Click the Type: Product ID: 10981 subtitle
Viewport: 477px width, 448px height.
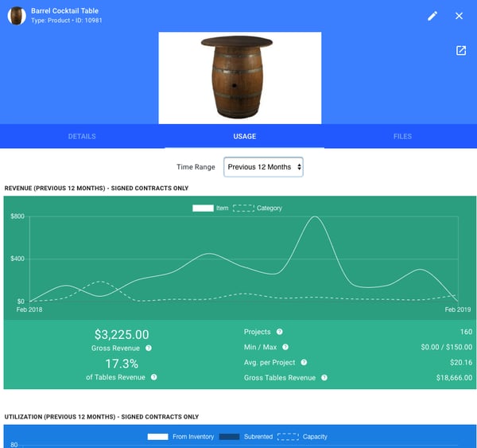click(x=67, y=21)
